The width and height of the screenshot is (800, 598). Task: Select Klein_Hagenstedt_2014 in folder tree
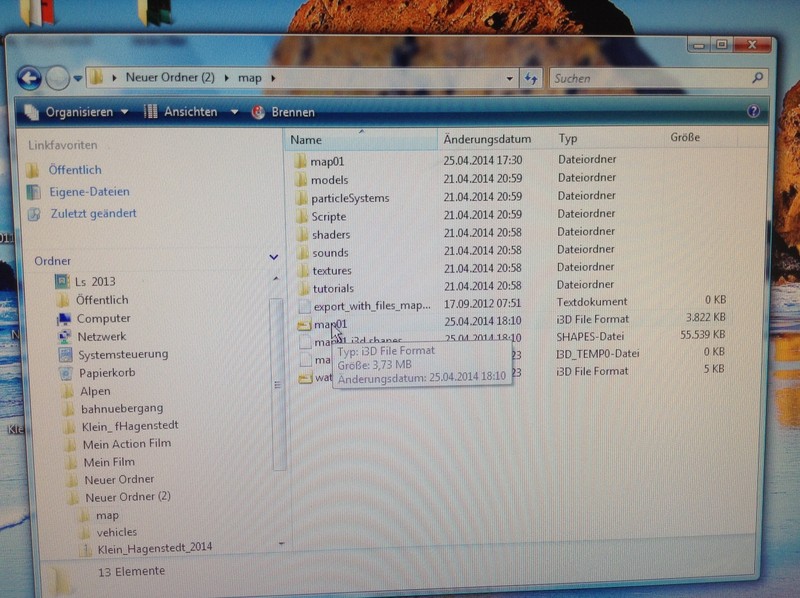153,548
